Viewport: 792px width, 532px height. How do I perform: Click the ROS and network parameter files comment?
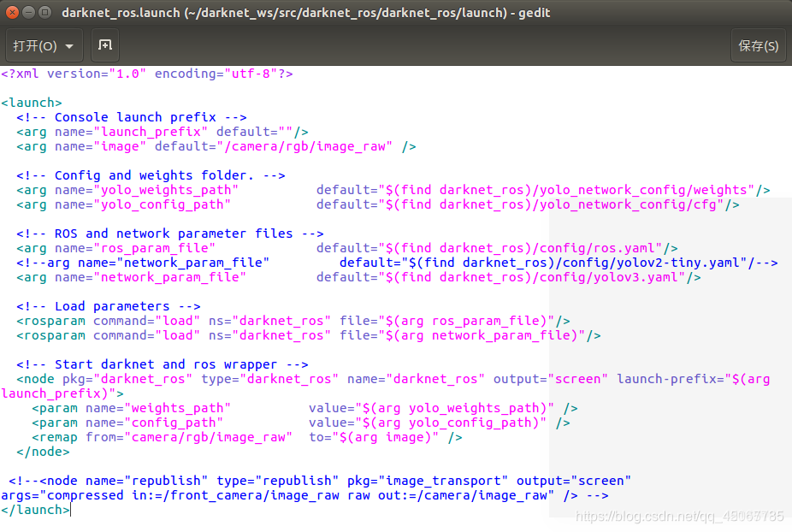(169, 233)
